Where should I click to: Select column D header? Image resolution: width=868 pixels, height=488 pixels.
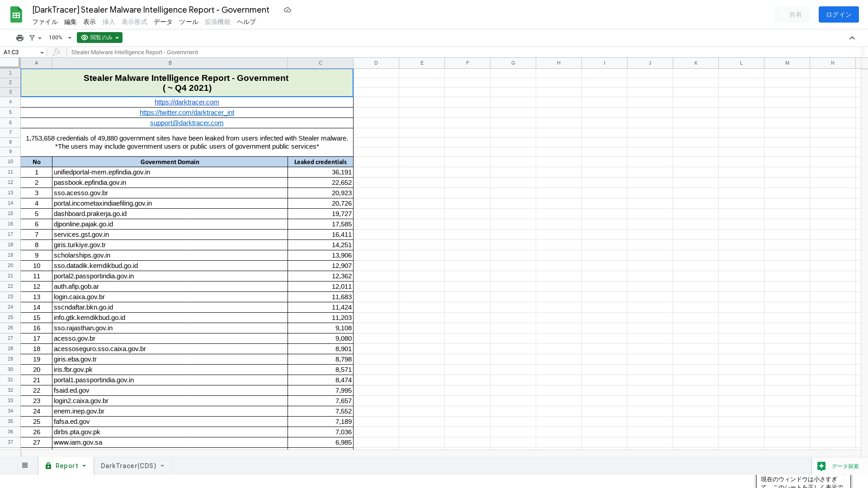(x=376, y=63)
